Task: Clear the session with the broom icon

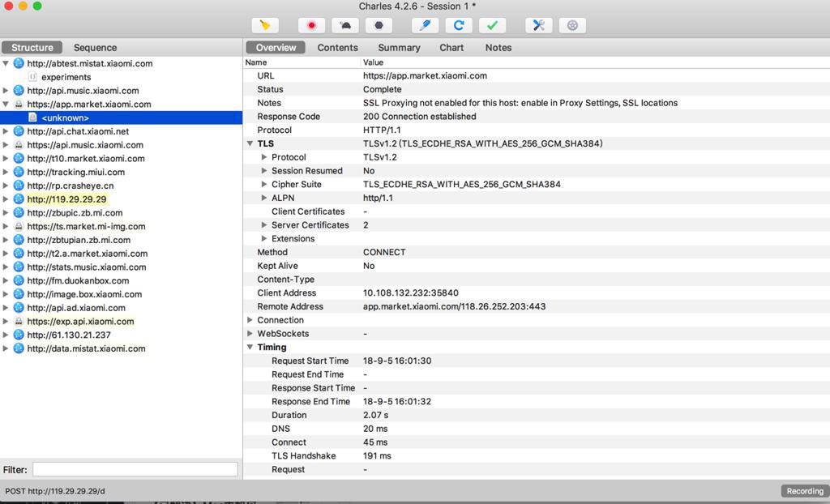Action: tap(265, 25)
